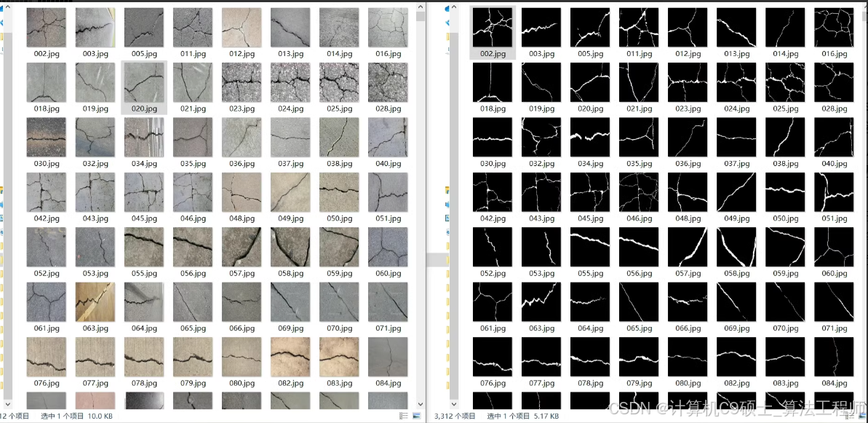Click file name 043.jpg under crack photo
868x423 pixels.
(x=95, y=218)
